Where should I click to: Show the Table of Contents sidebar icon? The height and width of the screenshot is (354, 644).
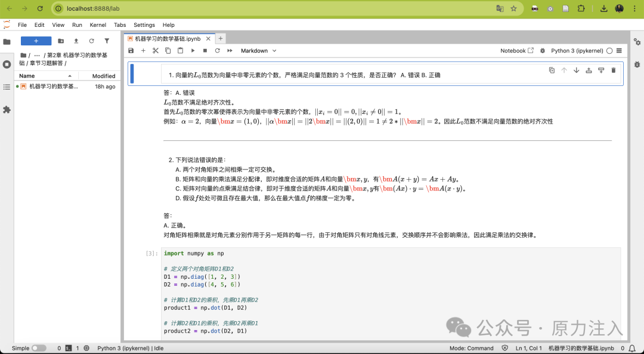click(7, 87)
